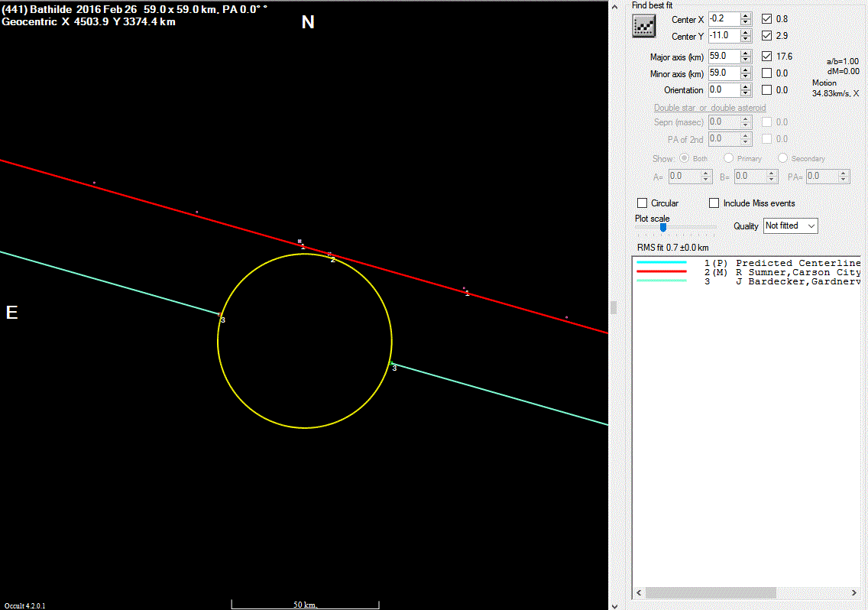The image size is (868, 610).
Task: Click legend list scroll left arrow
Action: tap(640, 593)
